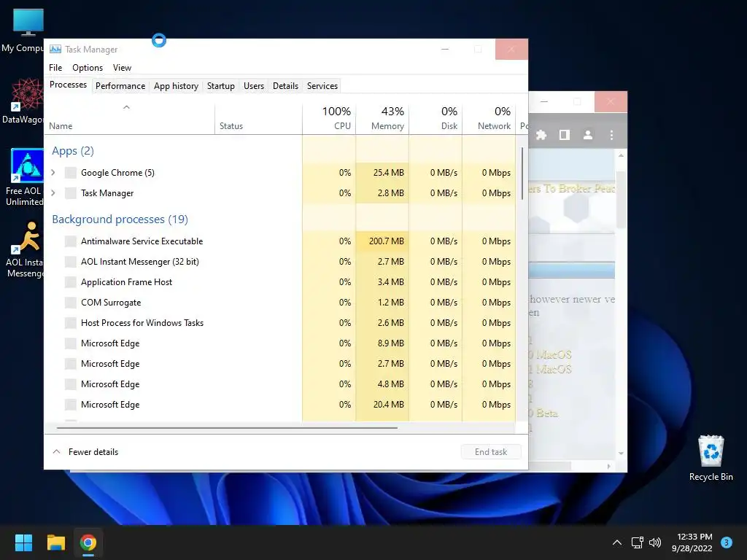Sort by the CPU column header
Image resolution: width=747 pixels, height=560 pixels.
click(x=329, y=118)
